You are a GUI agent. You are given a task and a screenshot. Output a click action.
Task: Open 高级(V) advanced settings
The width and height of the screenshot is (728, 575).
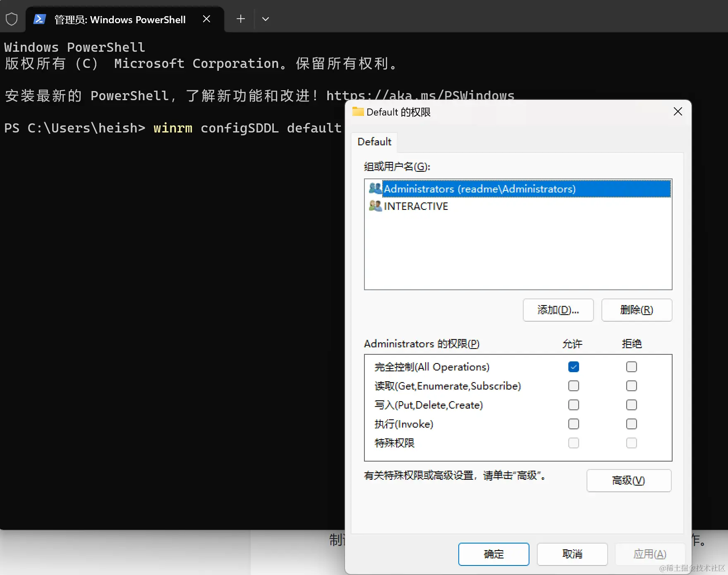629,481
